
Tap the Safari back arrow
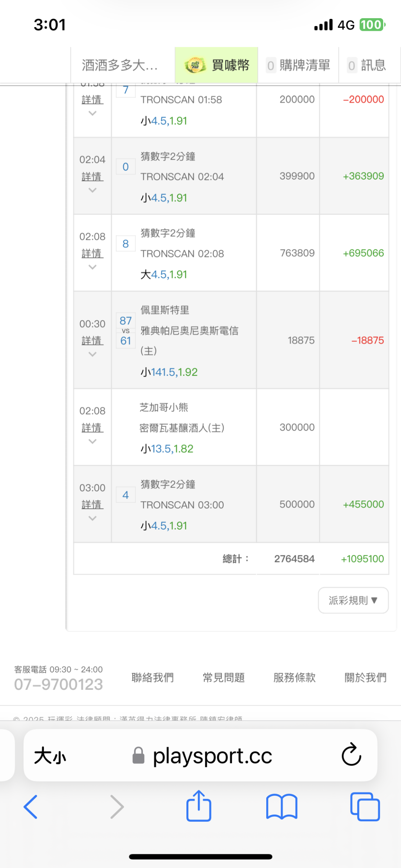(30, 807)
